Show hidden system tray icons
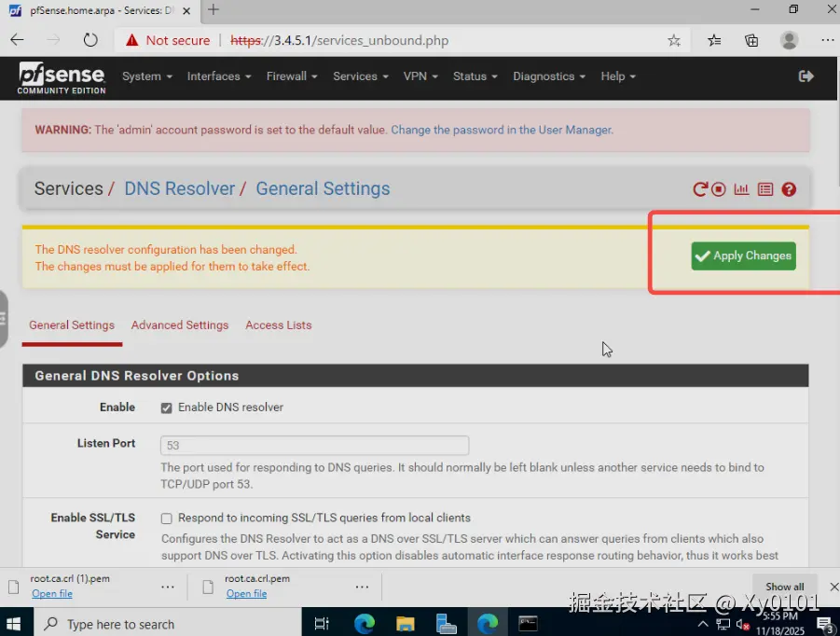840x636 pixels. coord(703,624)
